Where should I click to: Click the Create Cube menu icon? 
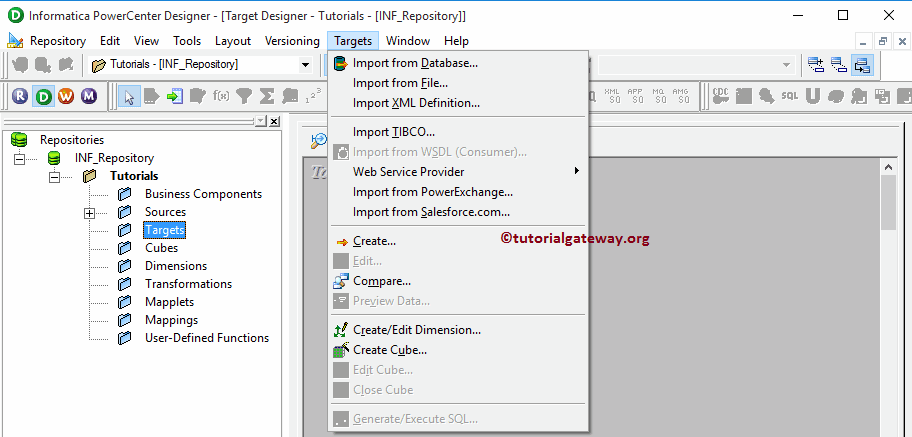[x=341, y=350]
